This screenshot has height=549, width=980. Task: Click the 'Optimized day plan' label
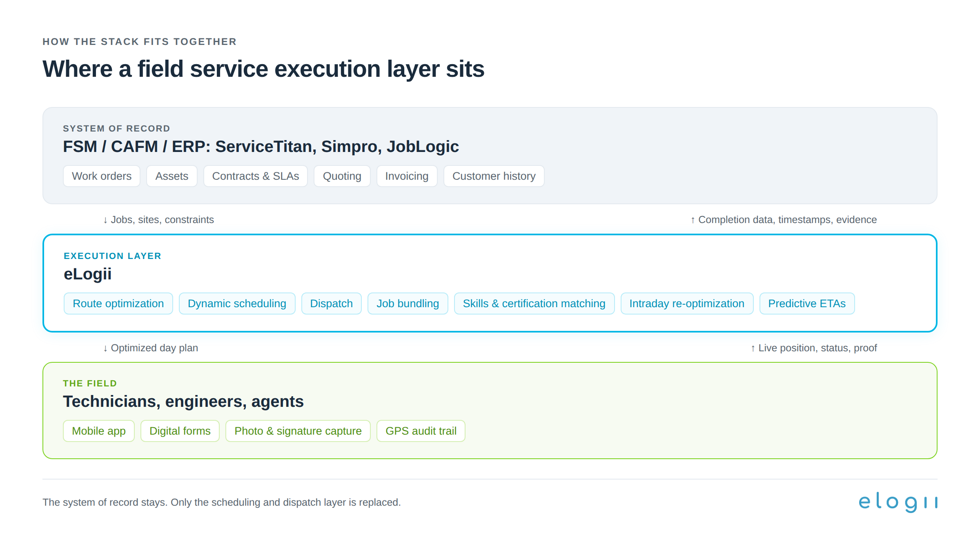tap(151, 348)
